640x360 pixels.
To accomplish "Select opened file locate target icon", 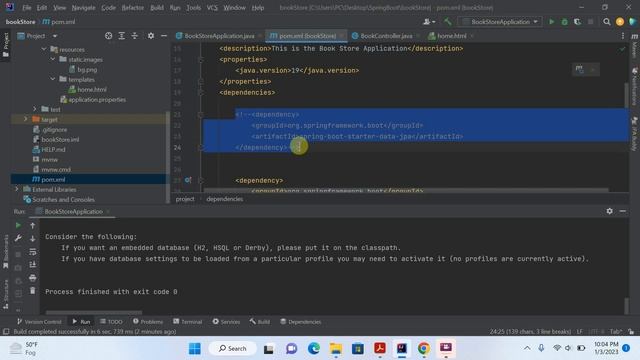I will point(109,36).
